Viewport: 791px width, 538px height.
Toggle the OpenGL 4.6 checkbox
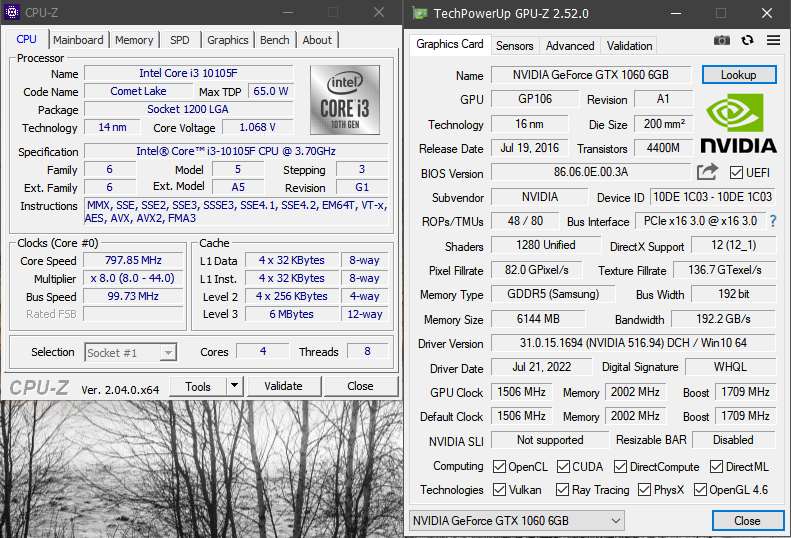[700, 489]
